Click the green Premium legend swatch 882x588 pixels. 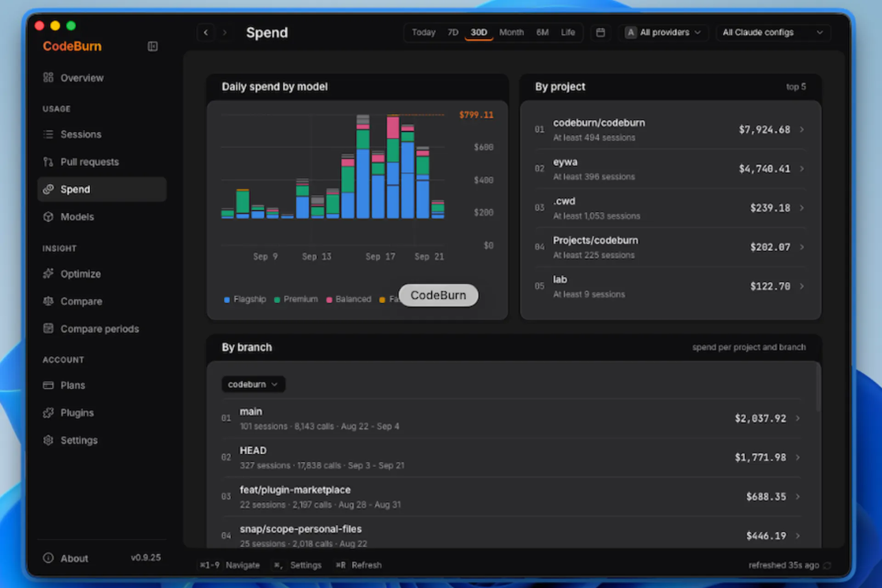click(x=277, y=300)
